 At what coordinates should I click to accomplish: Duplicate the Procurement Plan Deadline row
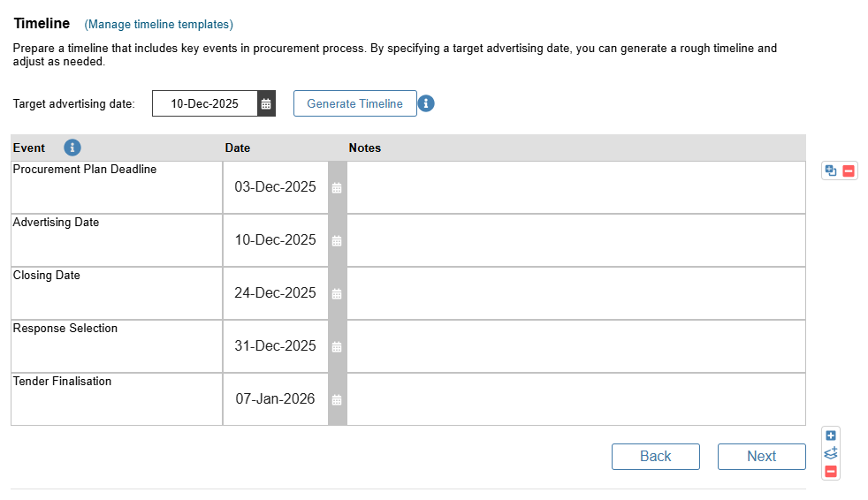pyautogui.click(x=830, y=170)
